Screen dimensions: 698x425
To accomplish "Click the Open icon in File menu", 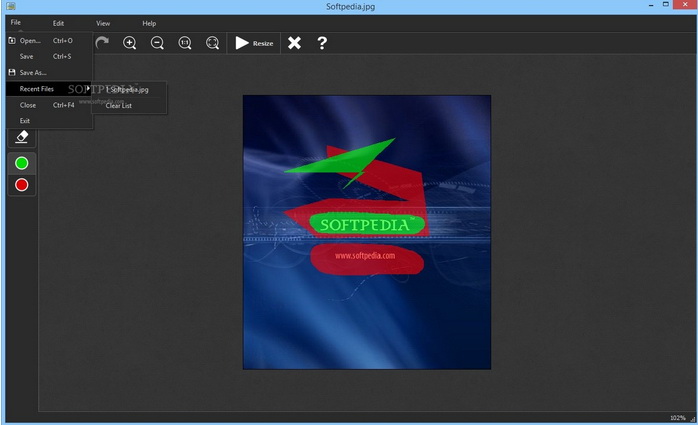I will (12, 40).
